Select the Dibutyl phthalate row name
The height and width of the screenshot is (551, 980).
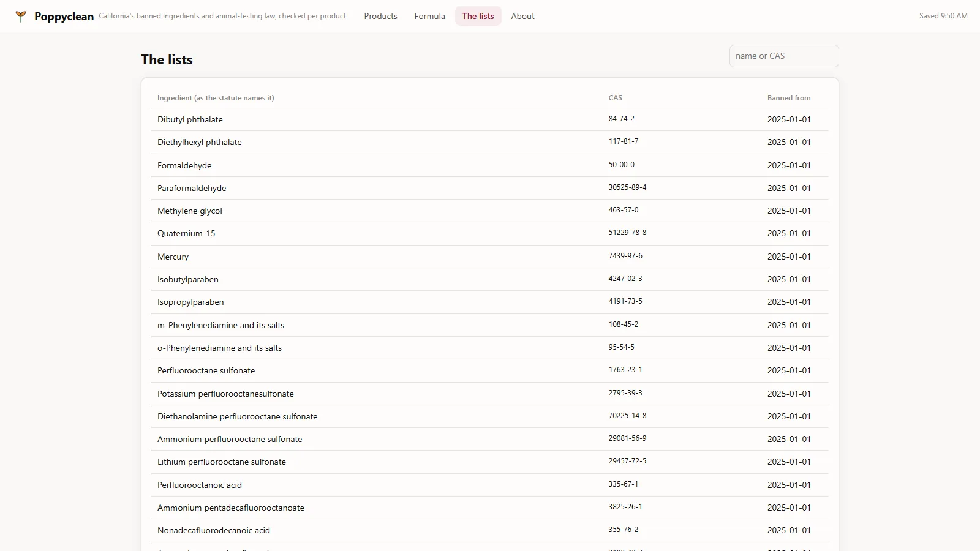pyautogui.click(x=190, y=119)
